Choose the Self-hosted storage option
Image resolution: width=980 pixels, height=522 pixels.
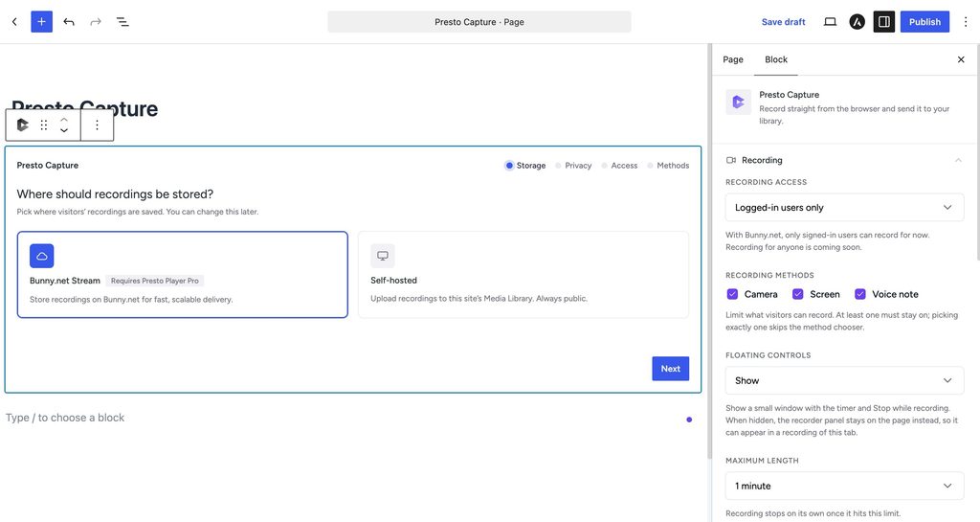[523, 275]
